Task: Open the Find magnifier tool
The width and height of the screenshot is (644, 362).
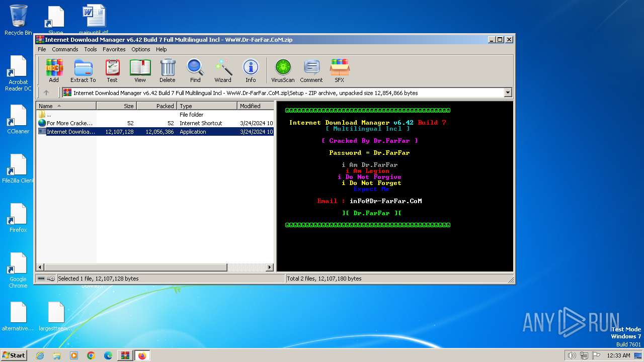Action: pos(195,71)
